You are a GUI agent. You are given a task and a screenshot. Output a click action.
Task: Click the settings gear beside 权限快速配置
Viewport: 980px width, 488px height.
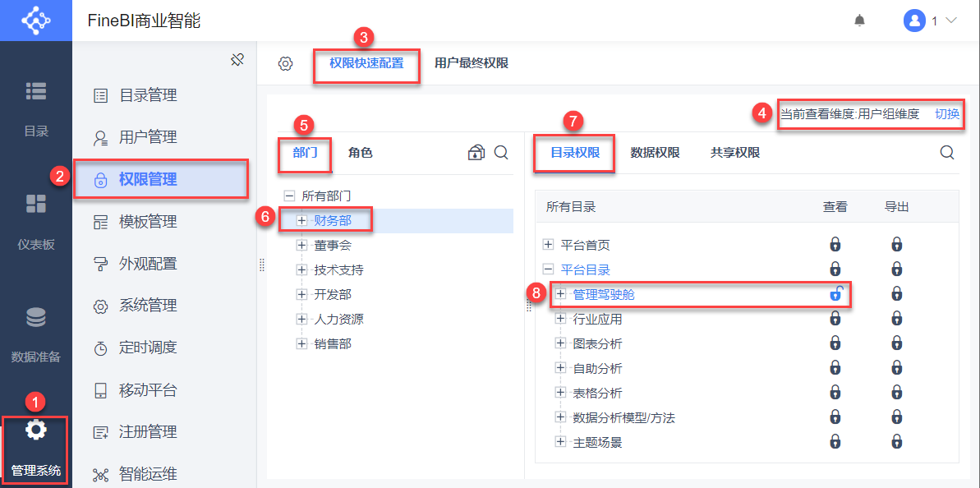click(285, 63)
